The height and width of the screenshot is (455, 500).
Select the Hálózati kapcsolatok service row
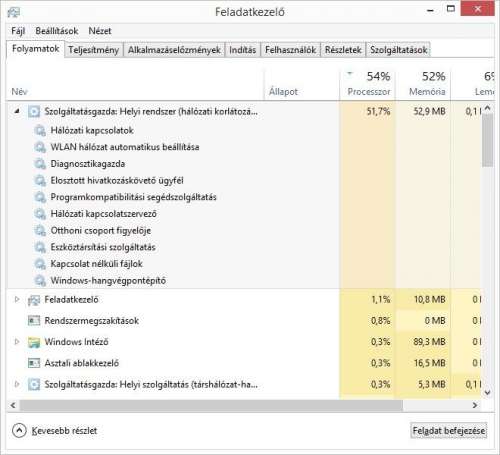[x=244, y=131]
